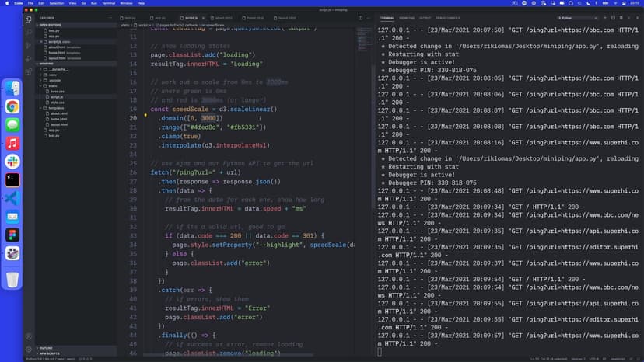Open Slack from the Dock
This screenshot has width=644, height=362.
[12, 161]
